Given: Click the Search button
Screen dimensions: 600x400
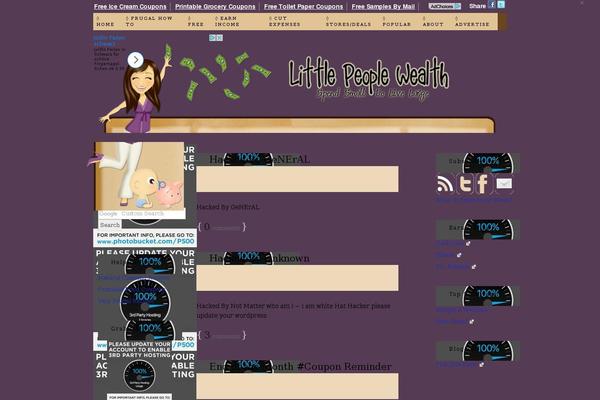Looking at the screenshot, I should [110, 225].
